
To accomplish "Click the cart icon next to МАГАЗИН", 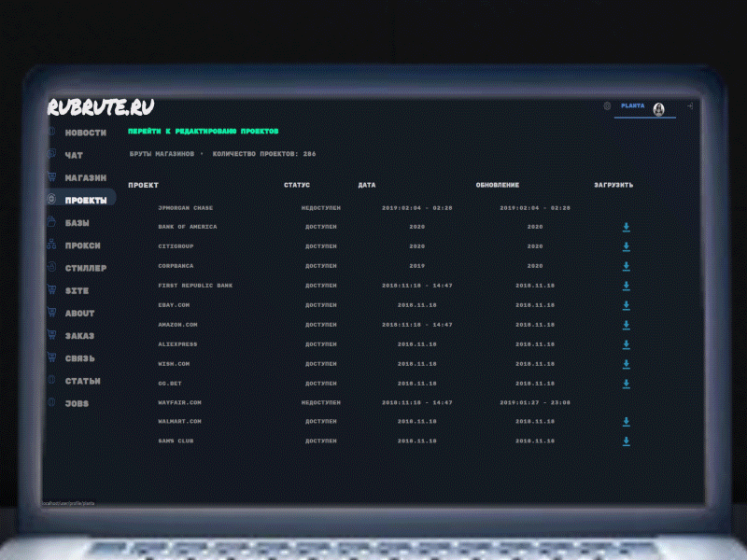I will click(52, 176).
